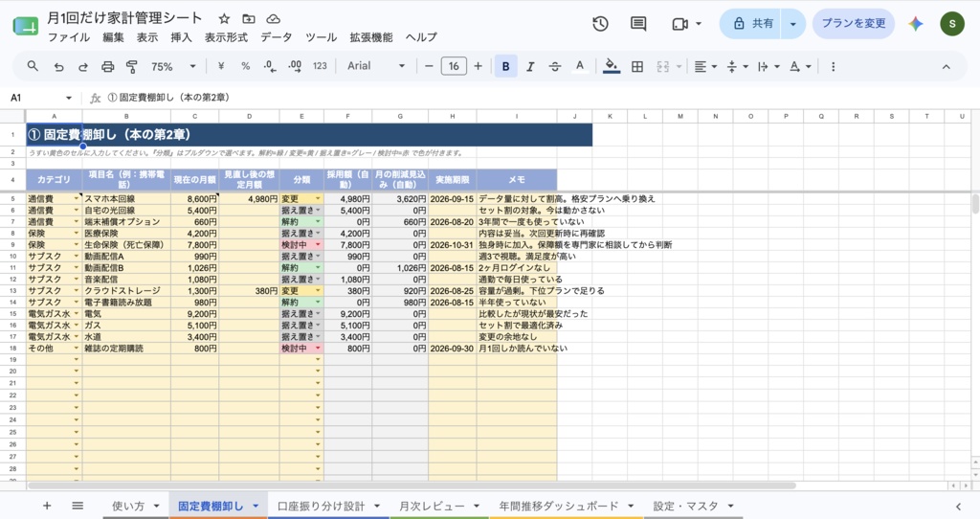Open the share options dropdown arrow
The height and width of the screenshot is (519, 980).
coord(792,24)
